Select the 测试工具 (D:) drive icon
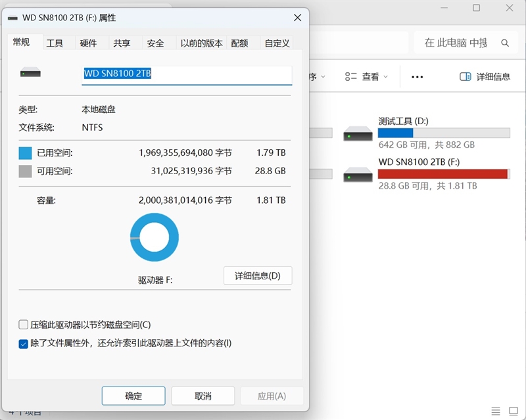Image resolution: width=526 pixels, height=420 pixels. (358, 133)
